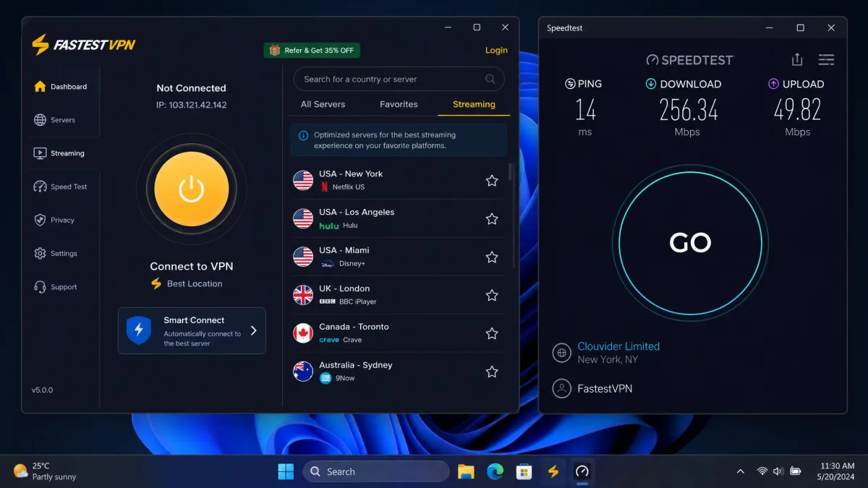Screen dimensions: 868x488
Task: Click the Canada flag beside Toronto
Action: (303, 333)
